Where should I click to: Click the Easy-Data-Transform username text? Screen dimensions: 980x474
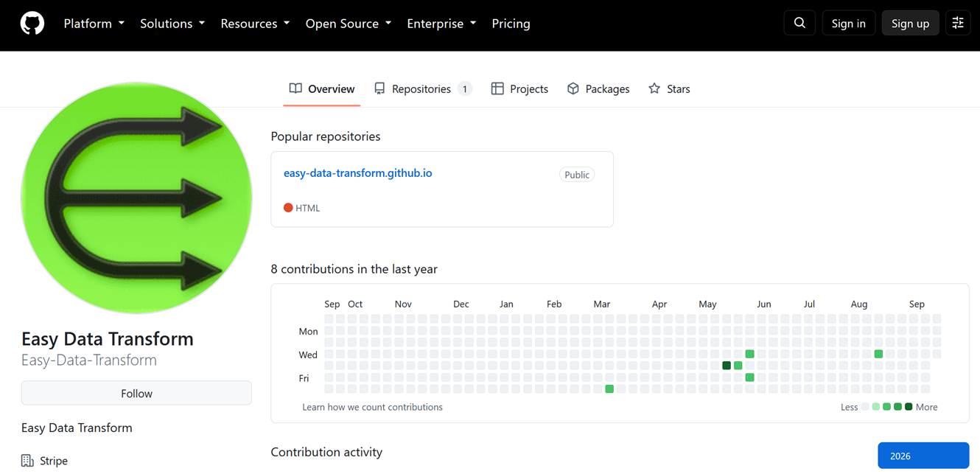click(x=89, y=360)
